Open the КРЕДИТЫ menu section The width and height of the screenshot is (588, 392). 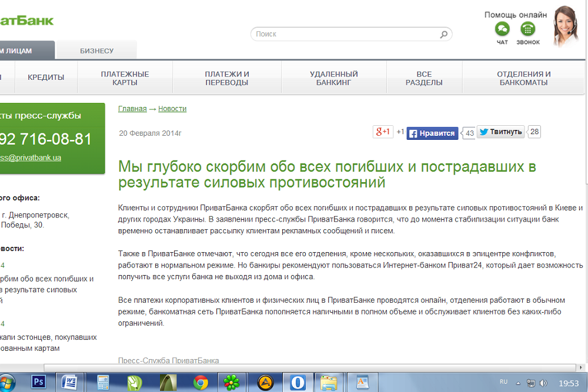[46, 78]
